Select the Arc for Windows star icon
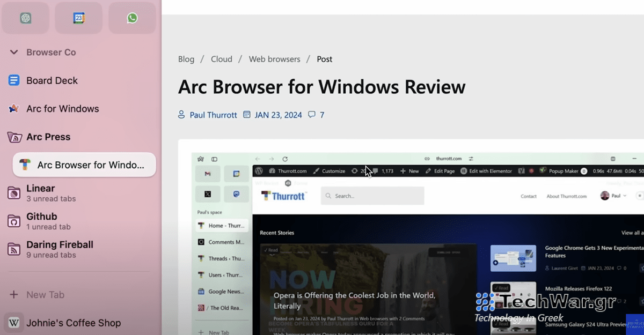This screenshot has height=335, width=644. (14, 108)
